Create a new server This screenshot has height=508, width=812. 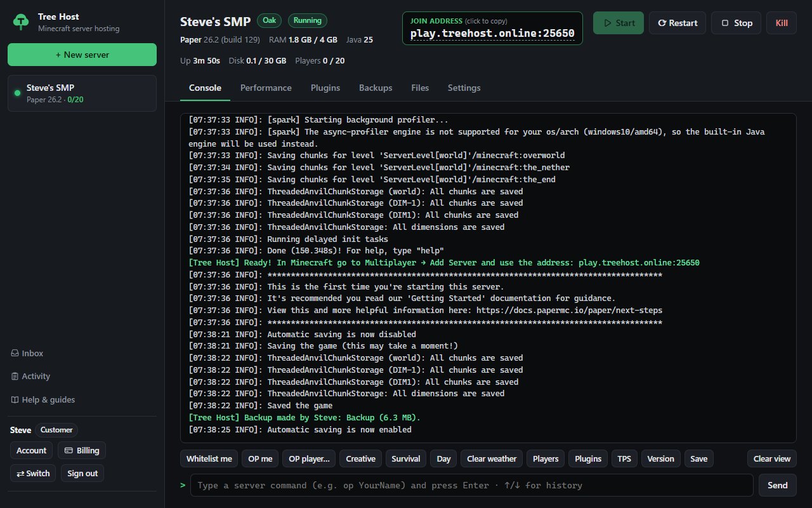pyautogui.click(x=82, y=55)
